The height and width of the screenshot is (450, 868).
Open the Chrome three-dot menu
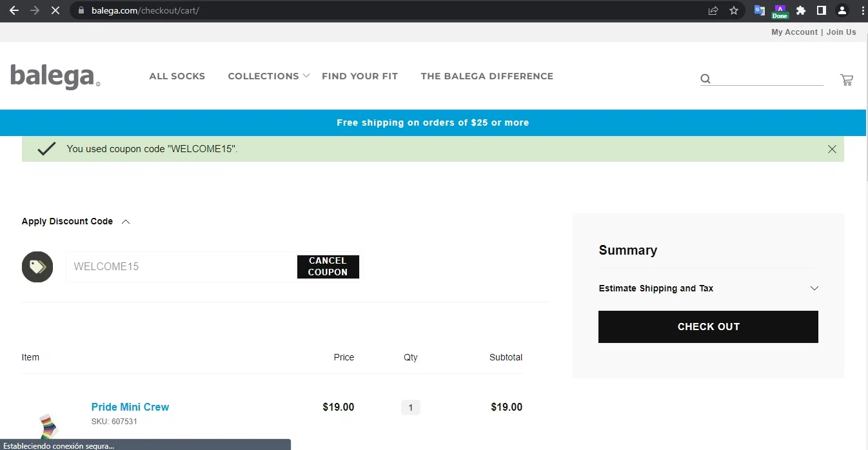[862, 10]
